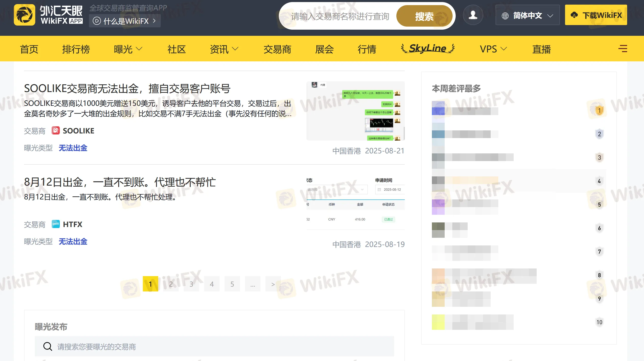Go to the 排行榜 tab

(x=76, y=49)
